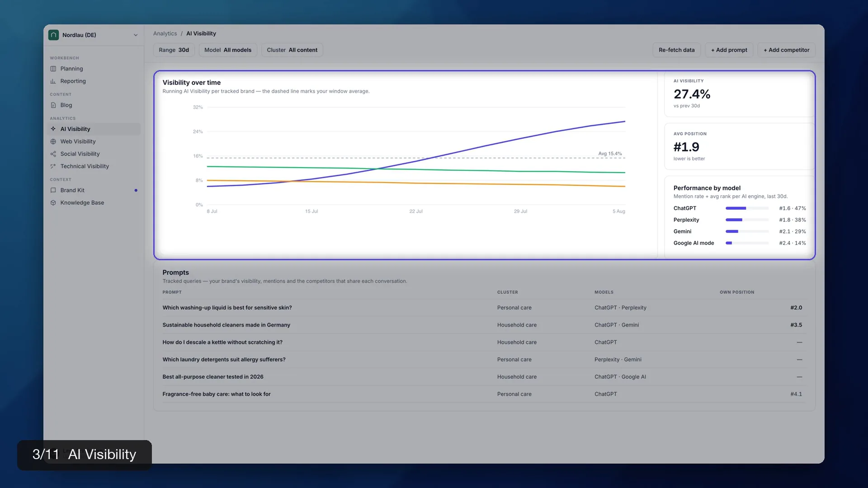The height and width of the screenshot is (488, 868).
Task: Open the Social Visibility share icon
Action: click(x=53, y=154)
